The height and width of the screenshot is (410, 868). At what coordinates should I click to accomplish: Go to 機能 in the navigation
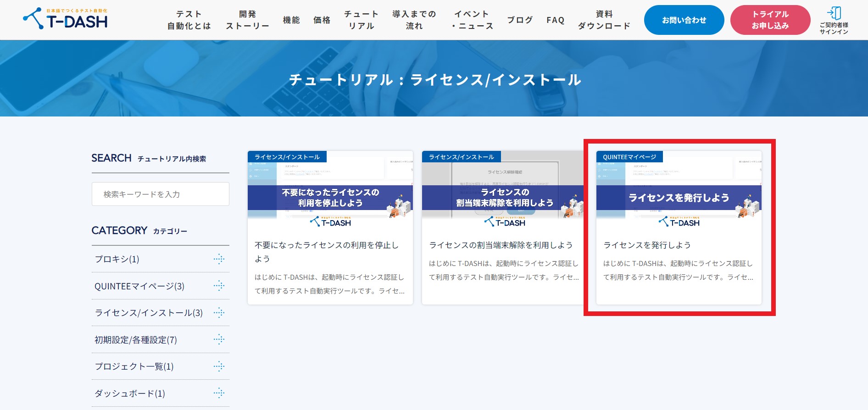[x=291, y=20]
